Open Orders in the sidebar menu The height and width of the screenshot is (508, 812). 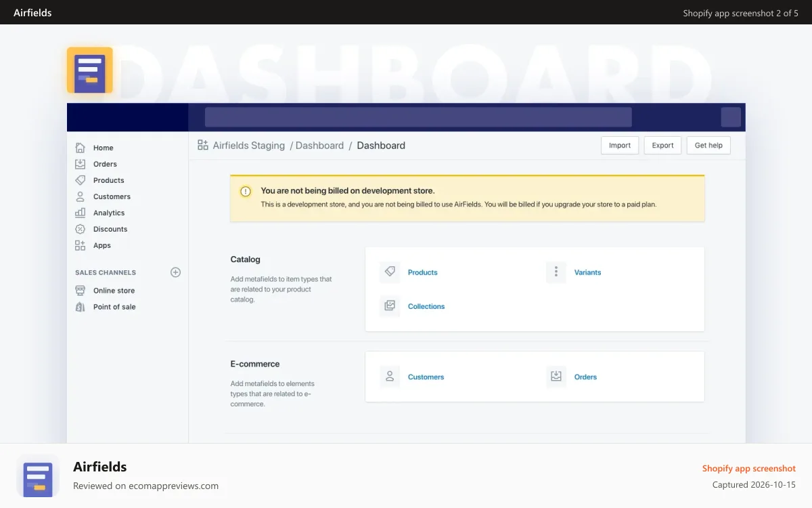point(105,164)
